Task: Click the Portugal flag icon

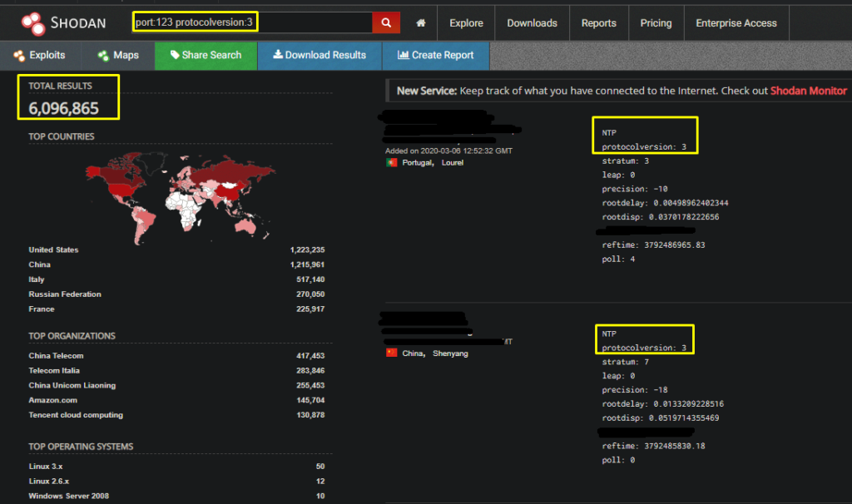Action: (391, 162)
